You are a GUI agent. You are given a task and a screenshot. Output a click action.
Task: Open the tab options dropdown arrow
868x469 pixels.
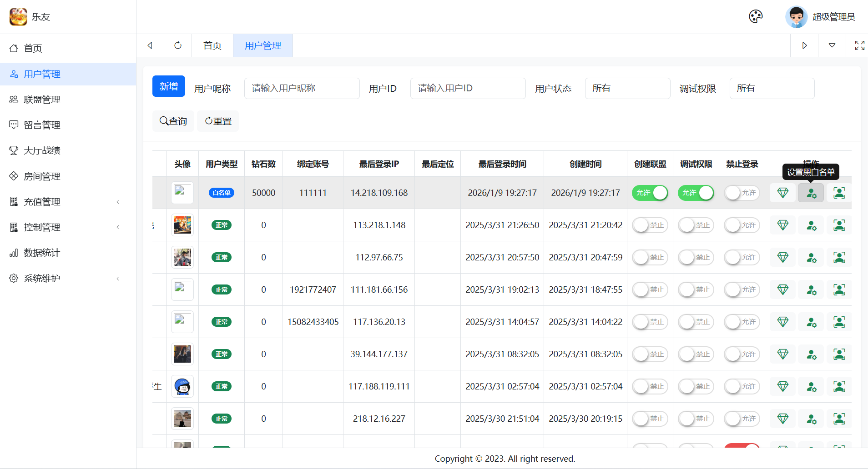(832, 45)
